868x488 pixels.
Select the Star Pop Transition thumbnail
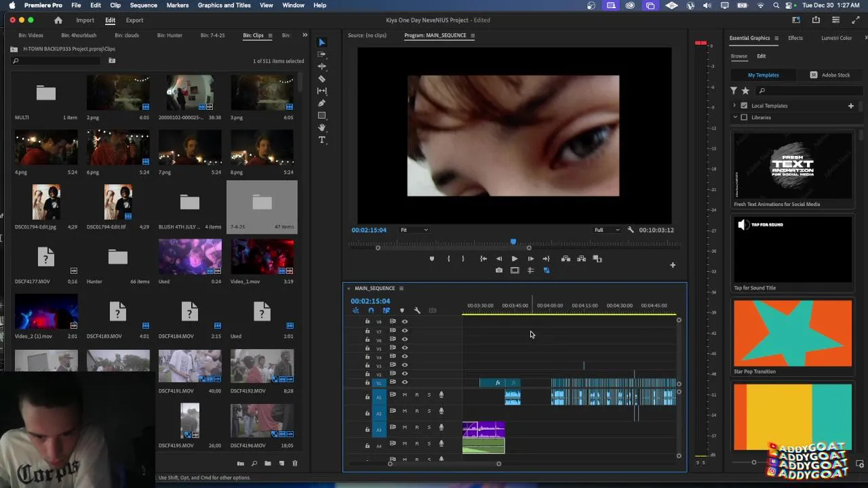pos(792,333)
